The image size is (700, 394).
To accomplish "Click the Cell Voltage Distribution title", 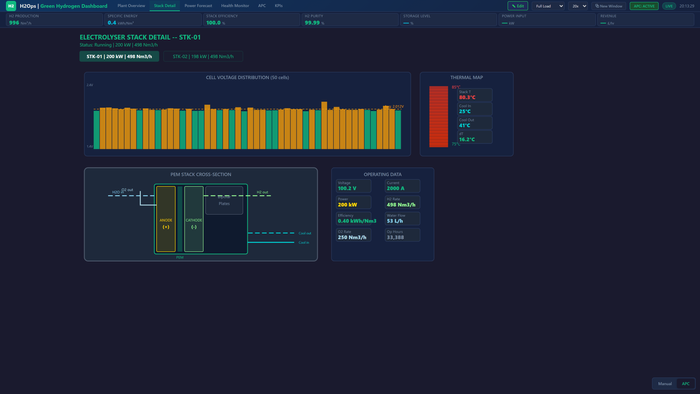I will [x=247, y=78].
